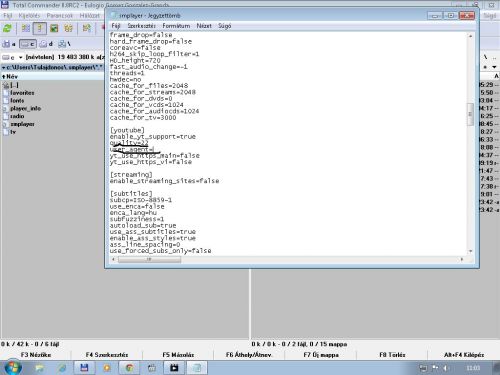
Task: Open the network drive backslash button
Action: [x=64, y=44]
